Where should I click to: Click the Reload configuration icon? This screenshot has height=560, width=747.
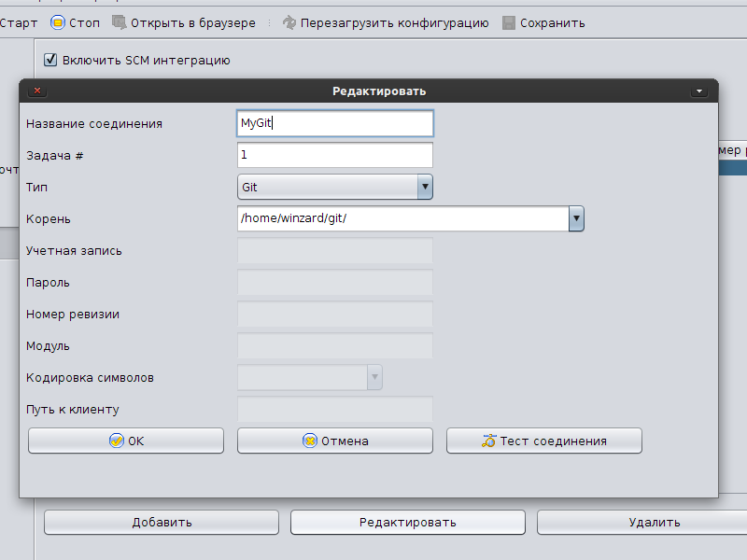(289, 22)
